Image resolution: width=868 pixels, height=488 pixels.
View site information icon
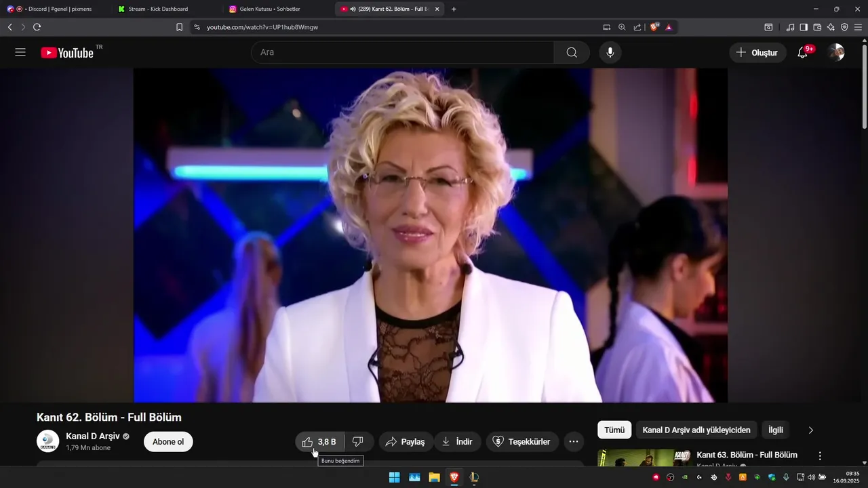(x=197, y=27)
